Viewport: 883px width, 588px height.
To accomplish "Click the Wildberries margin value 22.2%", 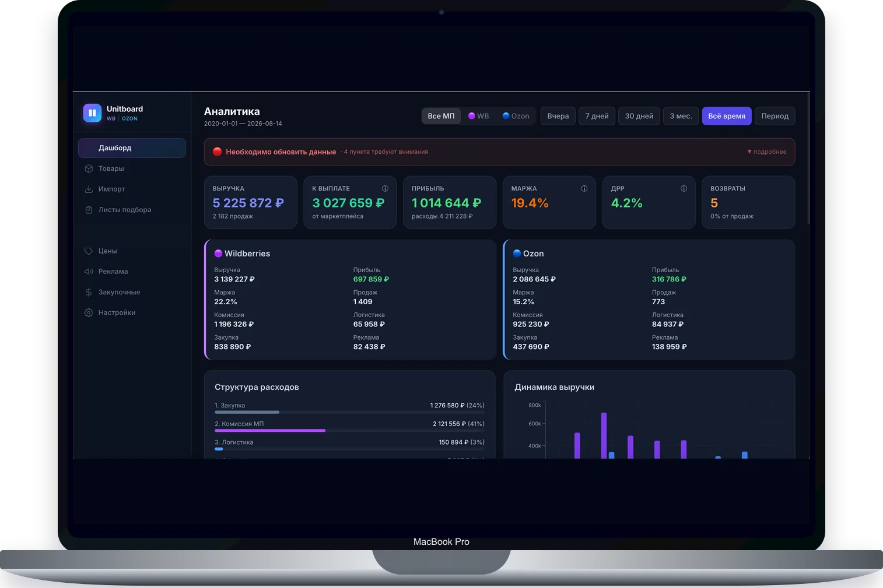I will point(226,302).
